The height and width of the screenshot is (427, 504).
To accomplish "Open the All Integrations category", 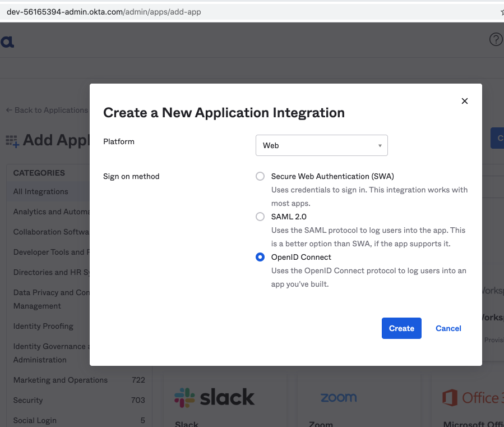I will (41, 191).
